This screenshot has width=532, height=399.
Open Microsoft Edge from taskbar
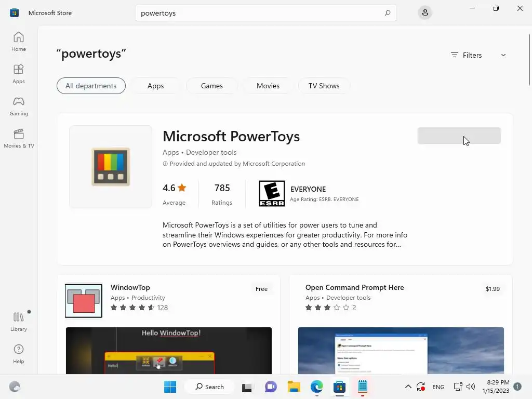click(316, 387)
